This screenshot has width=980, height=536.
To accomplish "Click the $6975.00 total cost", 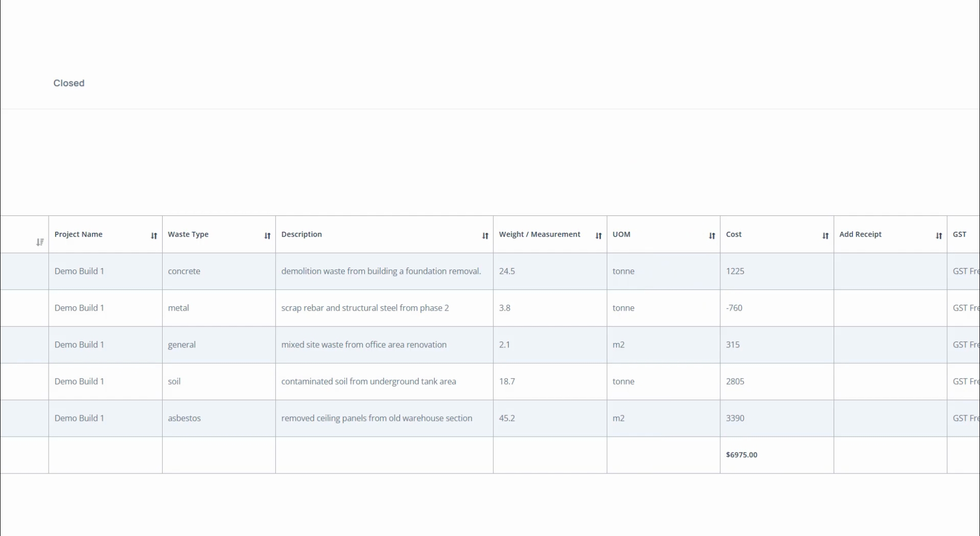I will [x=741, y=455].
